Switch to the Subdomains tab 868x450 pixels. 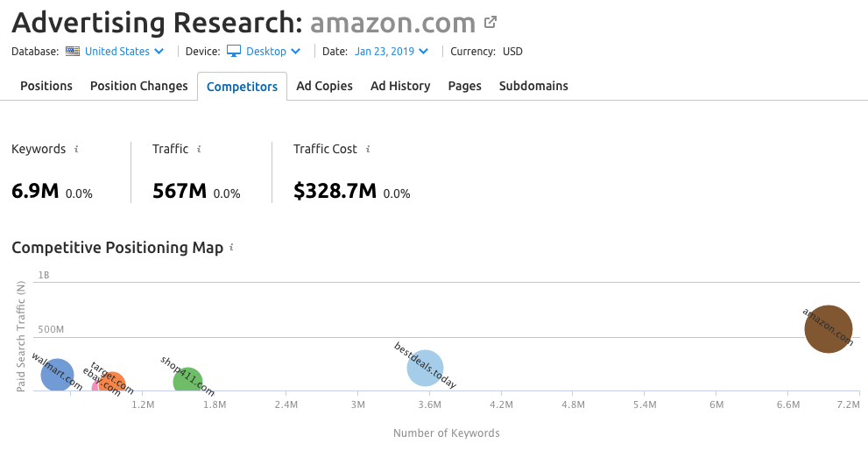[x=533, y=86]
